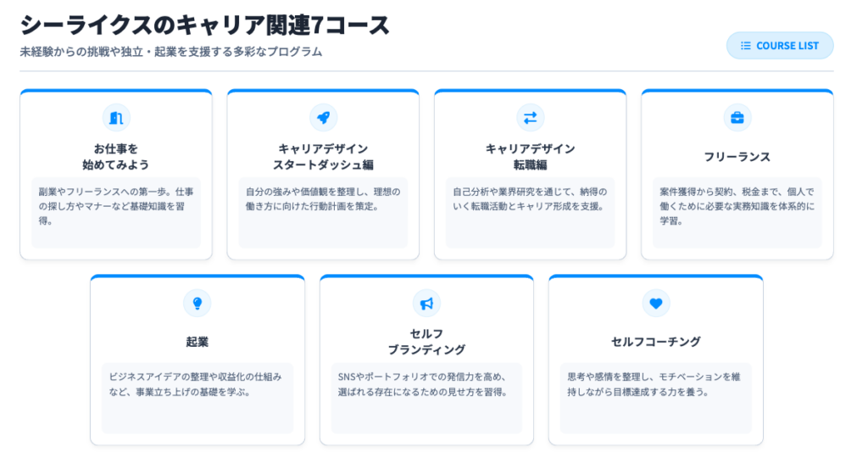Click the フリーランス description about 案件獲得
868x452 pixels.
(737, 206)
